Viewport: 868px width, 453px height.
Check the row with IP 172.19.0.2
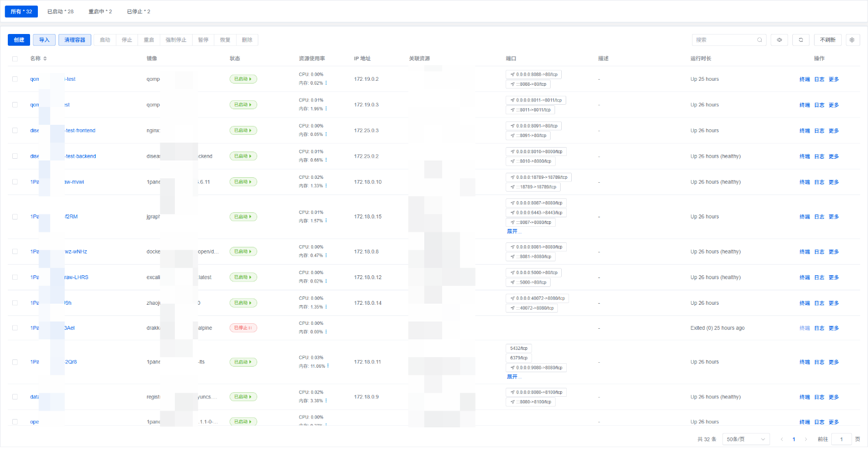15,79
